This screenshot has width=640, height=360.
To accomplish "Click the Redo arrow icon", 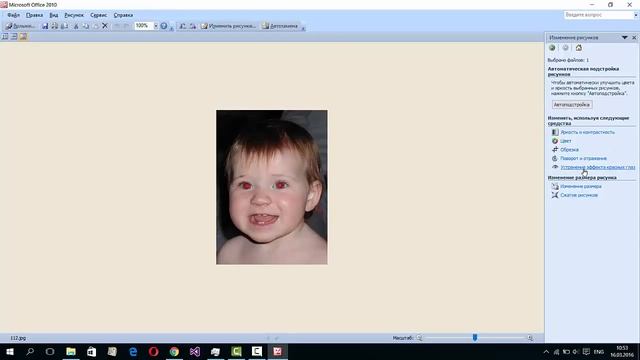I will (126, 26).
